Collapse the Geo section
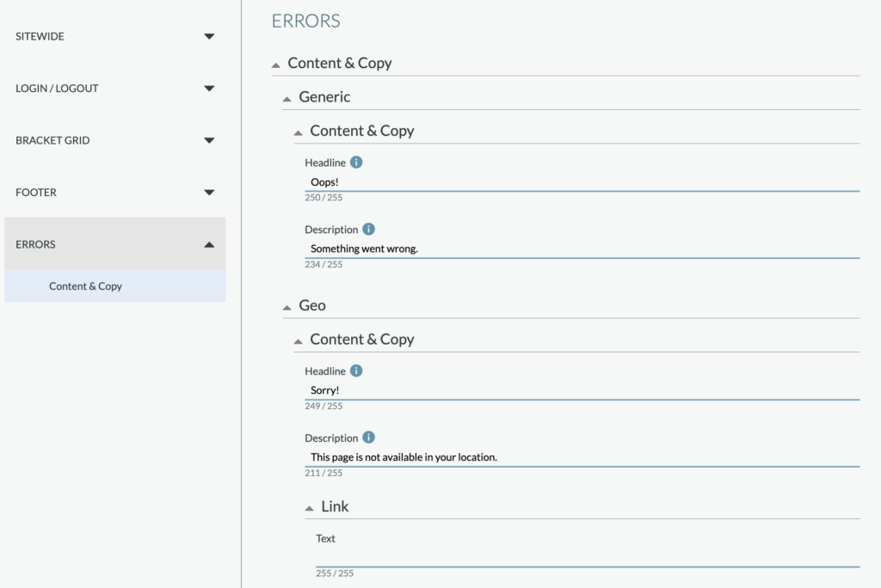 coord(287,307)
